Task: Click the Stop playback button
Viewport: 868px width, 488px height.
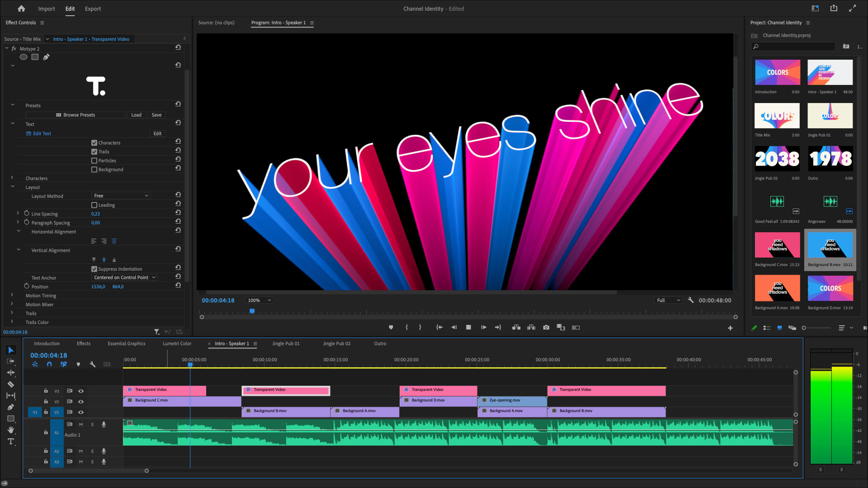Action: click(468, 328)
